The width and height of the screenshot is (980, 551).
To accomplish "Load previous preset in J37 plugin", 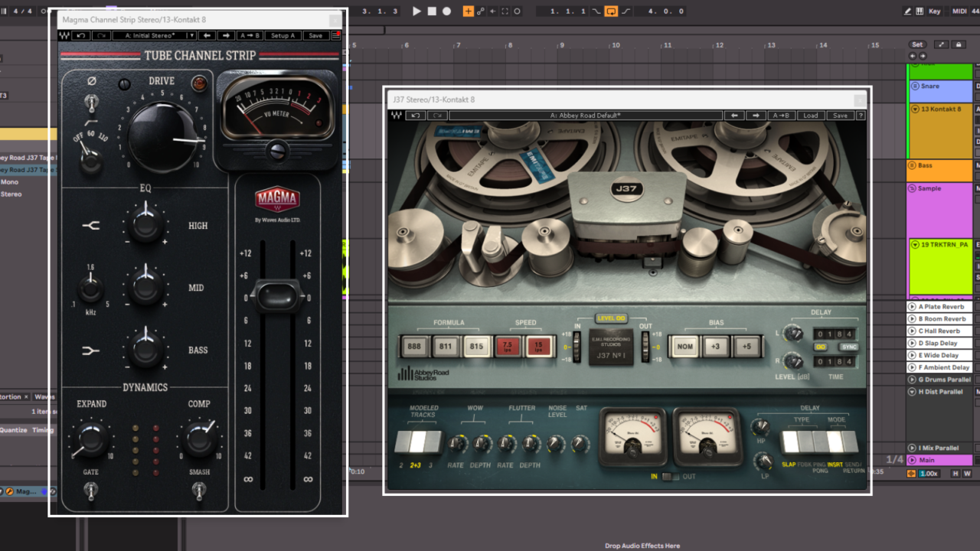I will 734,116.
